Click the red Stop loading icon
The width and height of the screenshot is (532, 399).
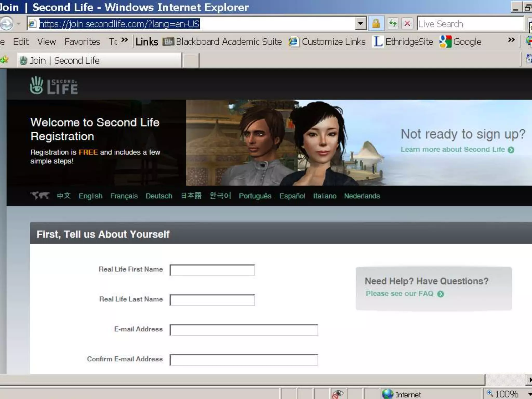pos(407,24)
